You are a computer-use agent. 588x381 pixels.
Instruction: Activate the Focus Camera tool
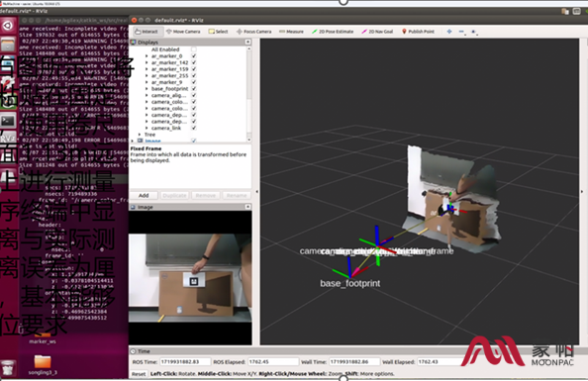pyautogui.click(x=253, y=32)
